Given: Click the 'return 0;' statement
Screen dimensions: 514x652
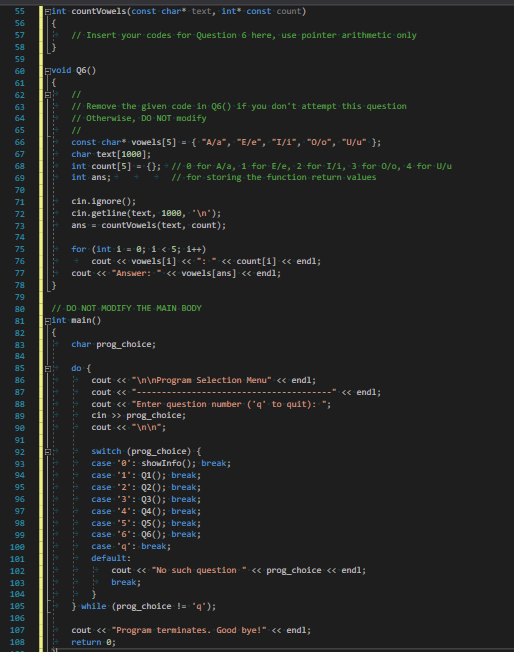Looking at the screenshot, I should pyautogui.click(x=94, y=642).
